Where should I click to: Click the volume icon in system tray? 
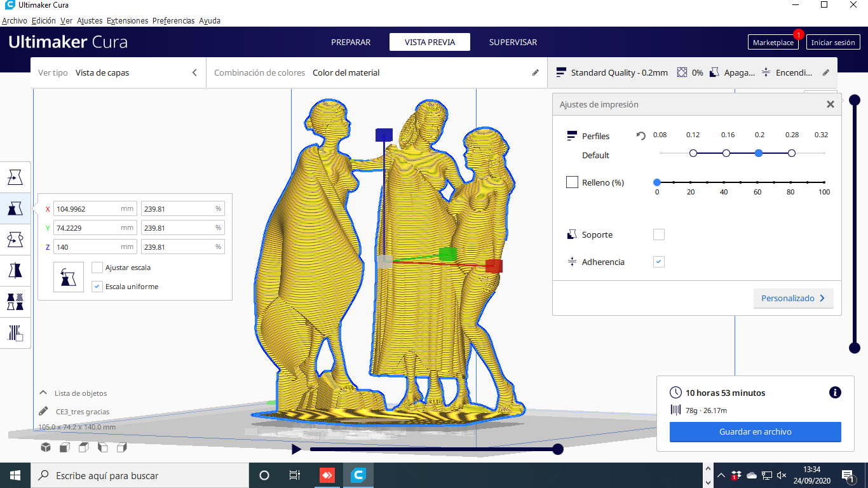782,475
